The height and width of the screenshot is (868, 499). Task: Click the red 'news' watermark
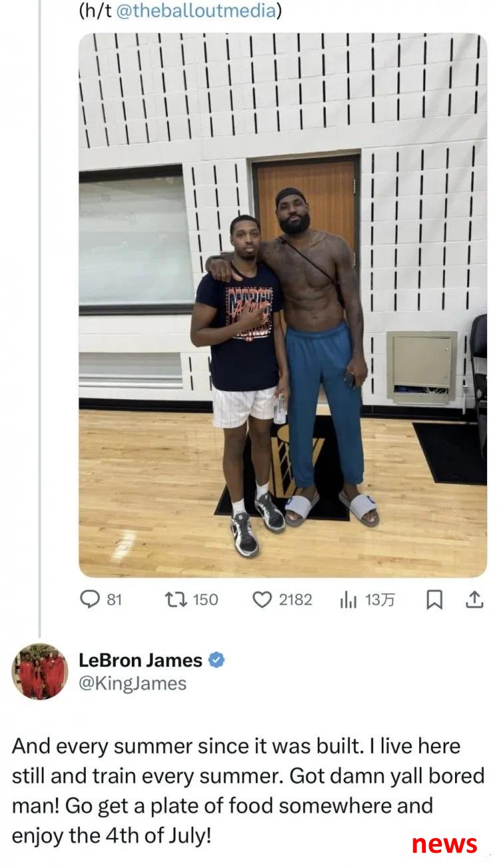pyautogui.click(x=444, y=843)
